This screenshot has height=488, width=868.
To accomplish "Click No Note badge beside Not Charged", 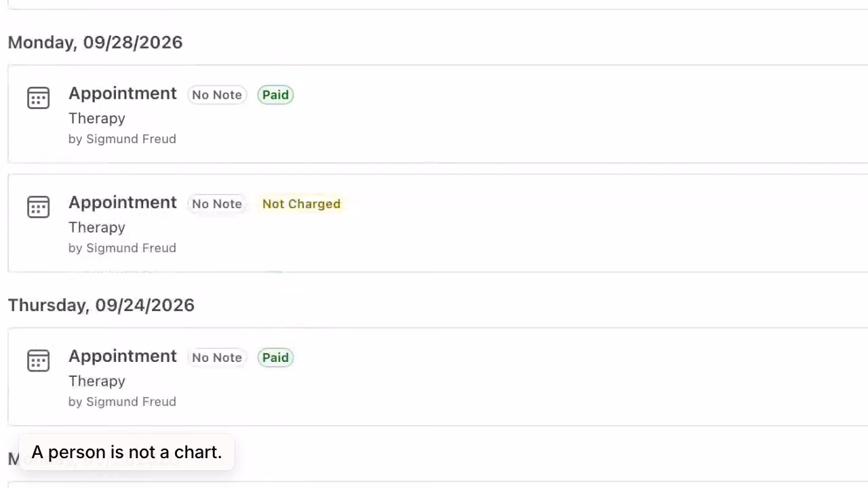I will click(217, 204).
